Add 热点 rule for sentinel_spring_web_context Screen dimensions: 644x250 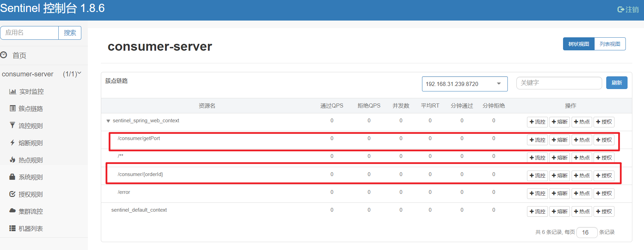coord(582,122)
